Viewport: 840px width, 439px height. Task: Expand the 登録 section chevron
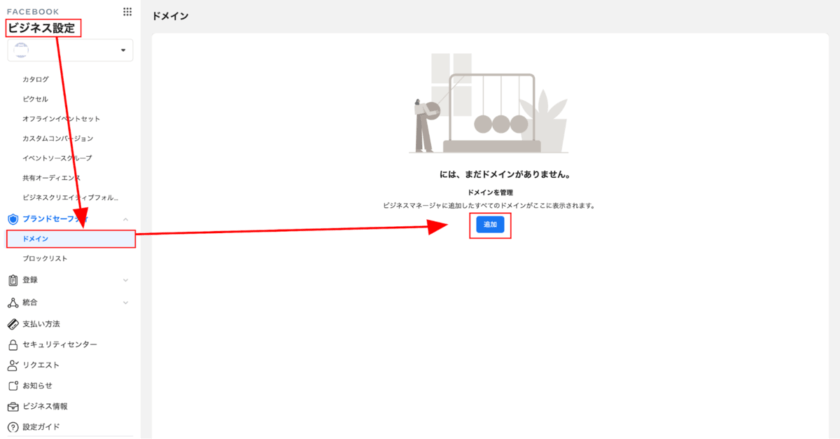tap(125, 280)
